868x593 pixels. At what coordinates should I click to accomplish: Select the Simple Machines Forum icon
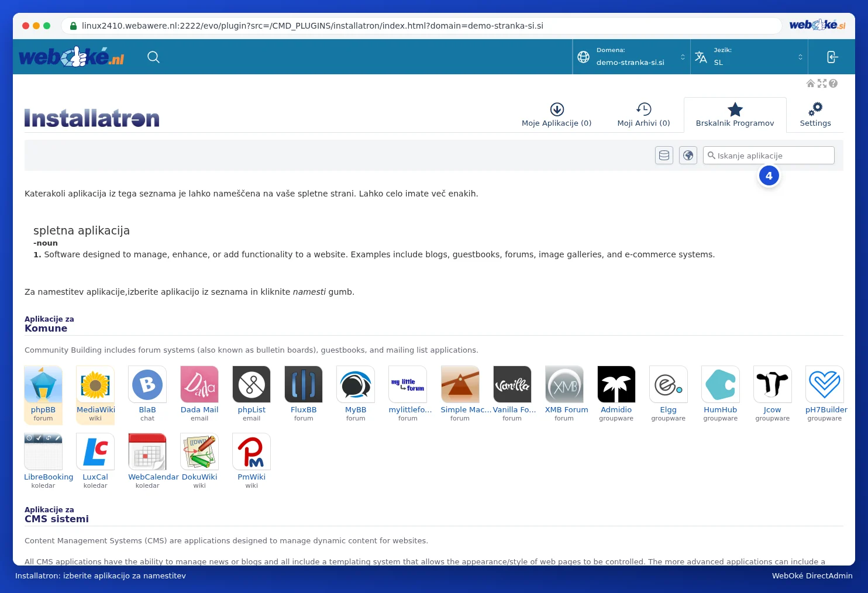point(460,385)
